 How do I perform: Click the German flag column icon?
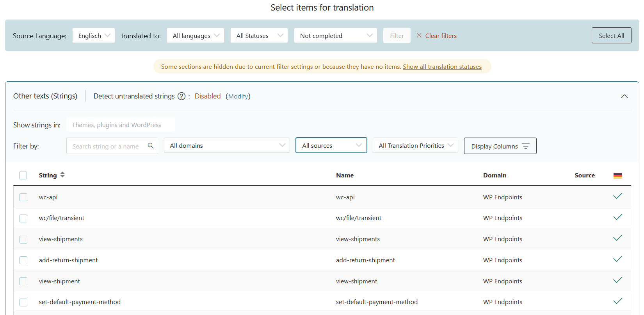[617, 175]
